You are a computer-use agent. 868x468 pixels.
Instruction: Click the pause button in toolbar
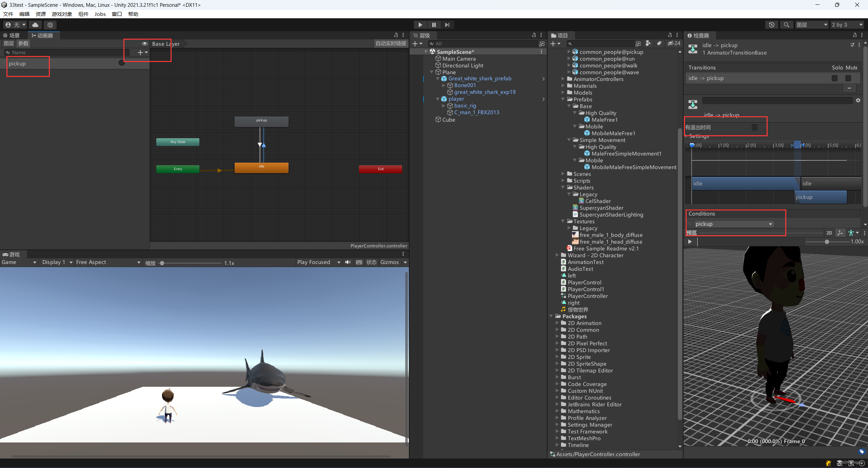(433, 24)
